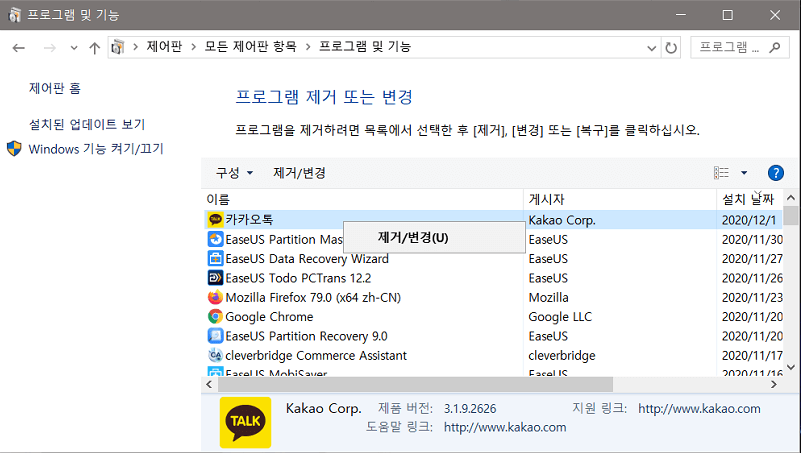The image size is (801, 453).
Task: Click 프로그램 및 기능 breadcrumb segment
Action: point(365,46)
